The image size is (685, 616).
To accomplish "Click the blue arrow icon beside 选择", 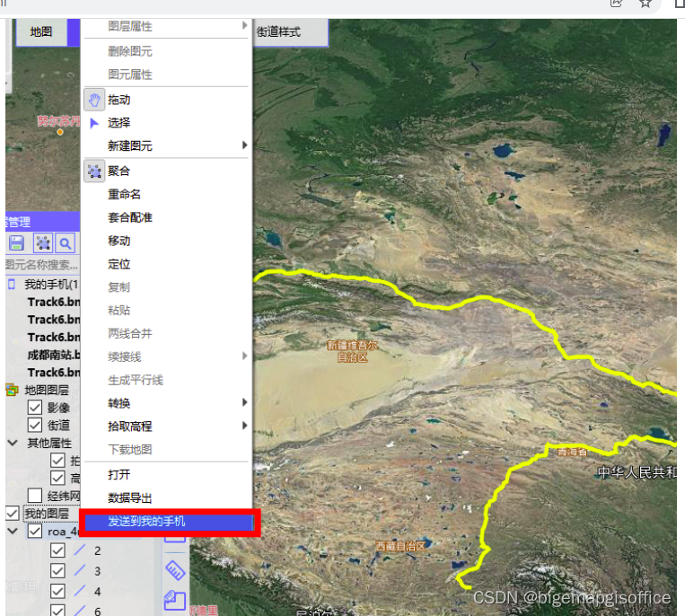I will tap(94, 123).
